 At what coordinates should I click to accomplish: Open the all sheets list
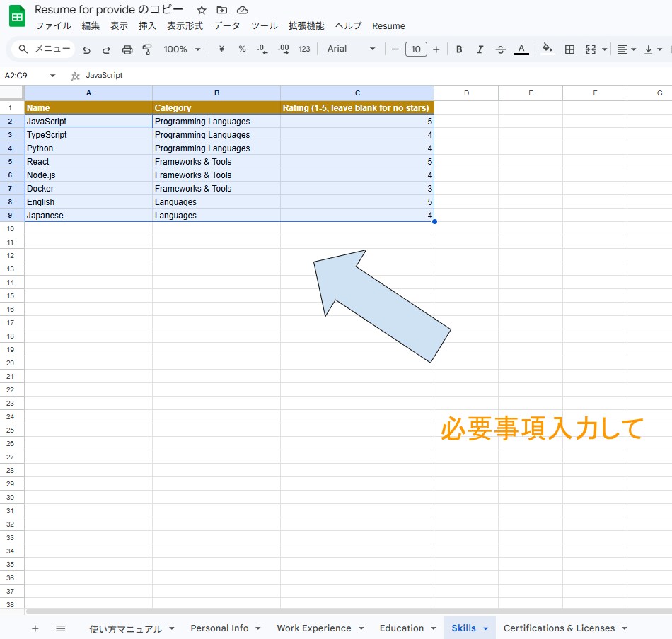60,628
